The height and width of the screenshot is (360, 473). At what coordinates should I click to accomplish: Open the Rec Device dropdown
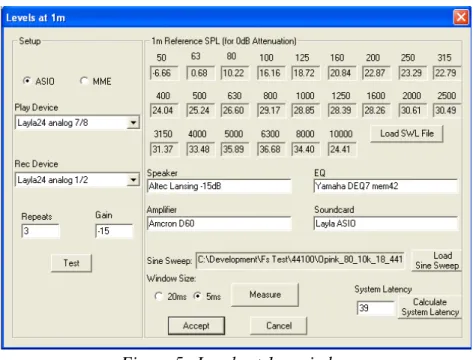pos(133,180)
